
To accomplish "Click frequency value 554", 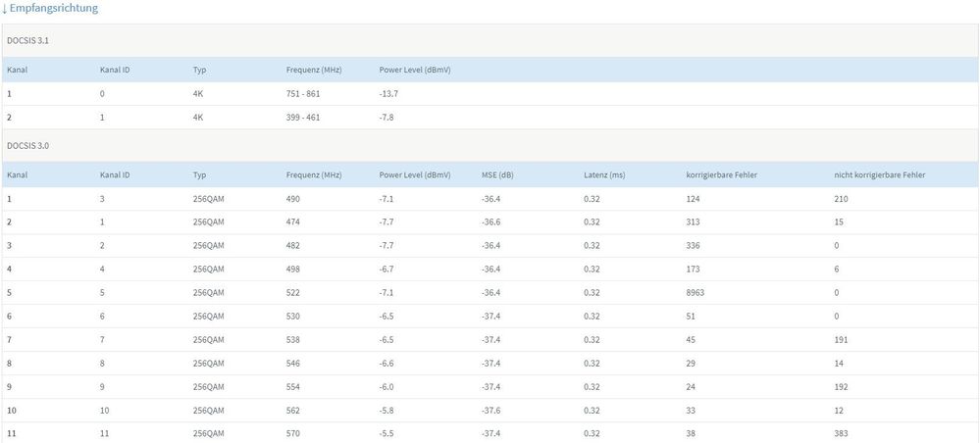I will point(293,387).
